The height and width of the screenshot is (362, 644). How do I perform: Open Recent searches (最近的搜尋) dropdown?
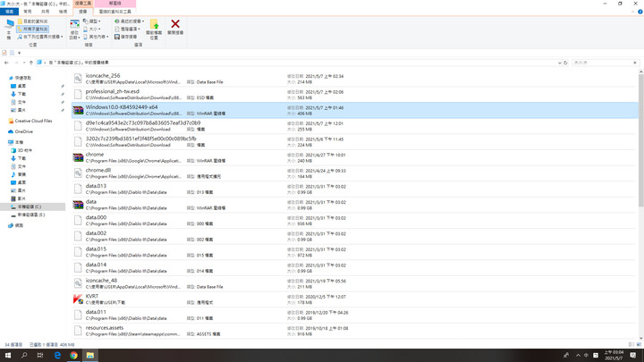(x=129, y=21)
